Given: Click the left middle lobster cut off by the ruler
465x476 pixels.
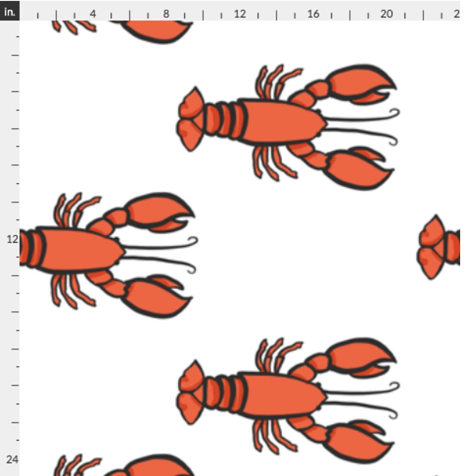Looking at the screenshot, I should click(109, 255).
